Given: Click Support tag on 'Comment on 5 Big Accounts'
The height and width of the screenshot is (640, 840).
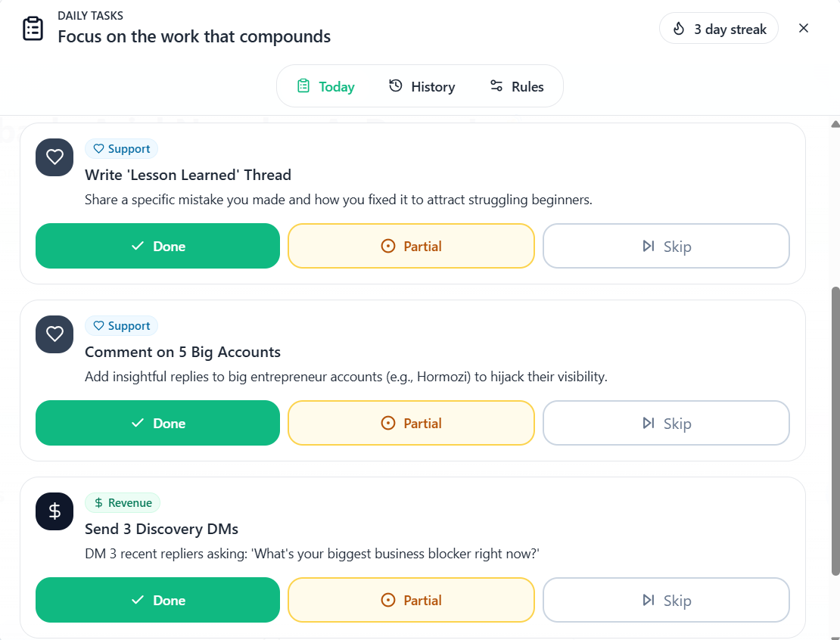Looking at the screenshot, I should click(x=121, y=326).
